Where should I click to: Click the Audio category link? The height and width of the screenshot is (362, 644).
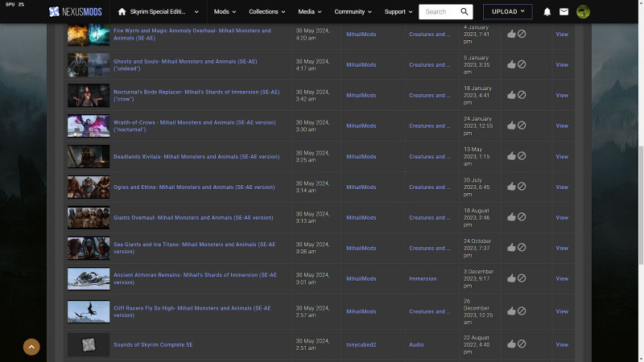click(x=416, y=345)
